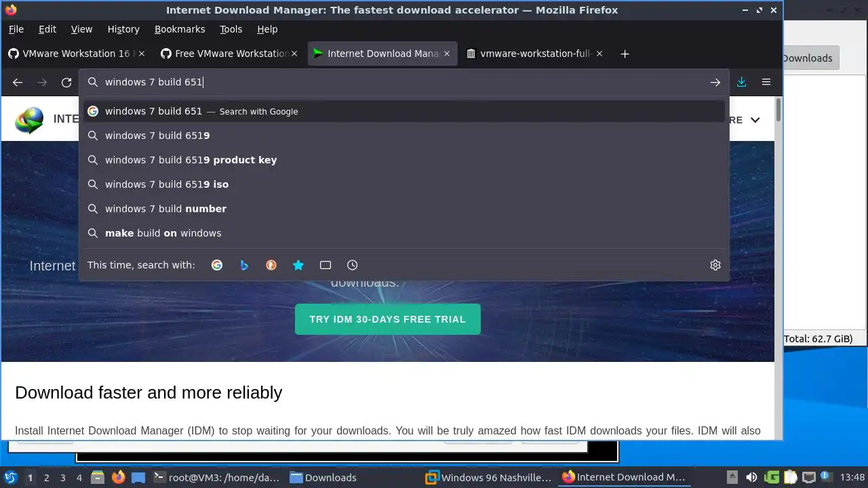Image resolution: width=868 pixels, height=488 pixels.
Task: Click TRY IDM 30-DAYS FREE TRIAL button
Action: [388, 319]
